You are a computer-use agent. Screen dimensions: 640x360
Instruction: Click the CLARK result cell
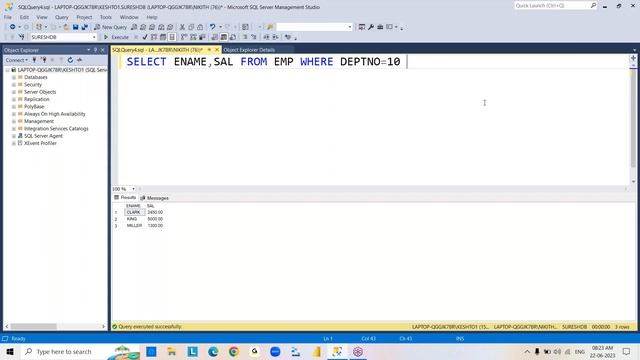134,212
